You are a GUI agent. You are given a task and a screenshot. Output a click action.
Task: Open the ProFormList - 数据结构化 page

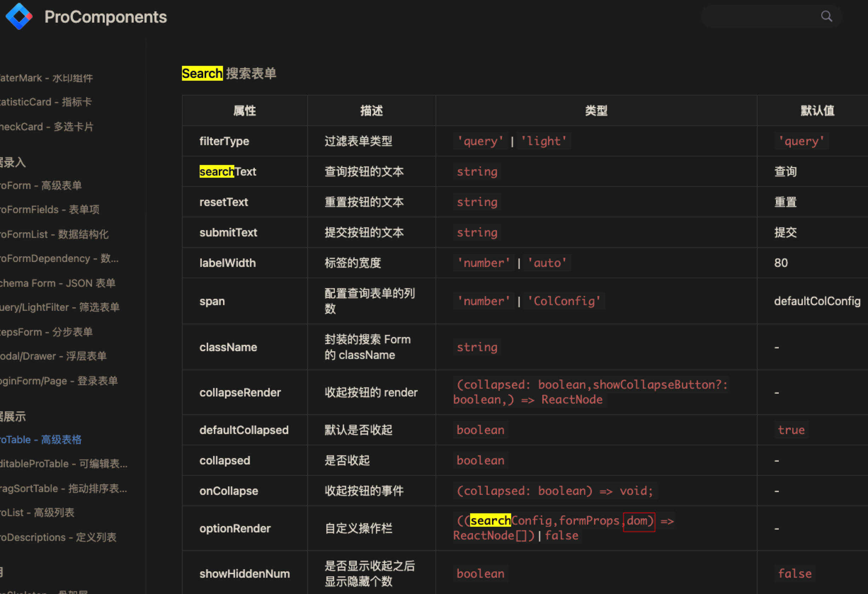point(54,234)
